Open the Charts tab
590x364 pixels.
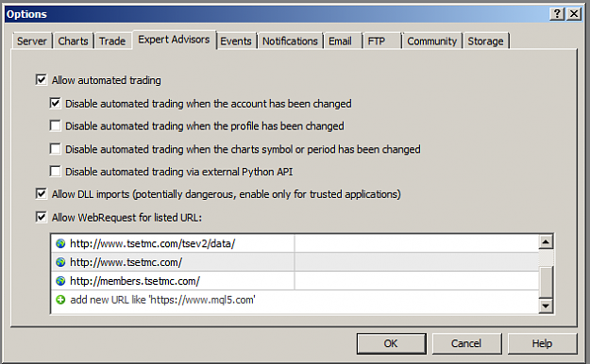tap(73, 41)
